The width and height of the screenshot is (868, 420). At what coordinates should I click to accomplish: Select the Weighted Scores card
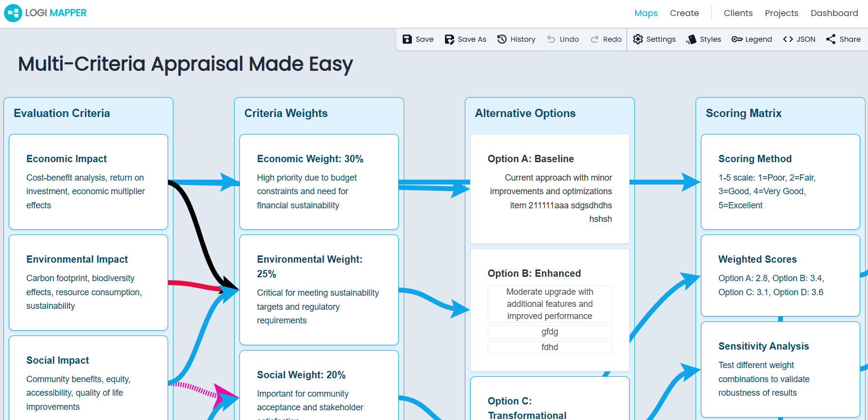(x=781, y=276)
